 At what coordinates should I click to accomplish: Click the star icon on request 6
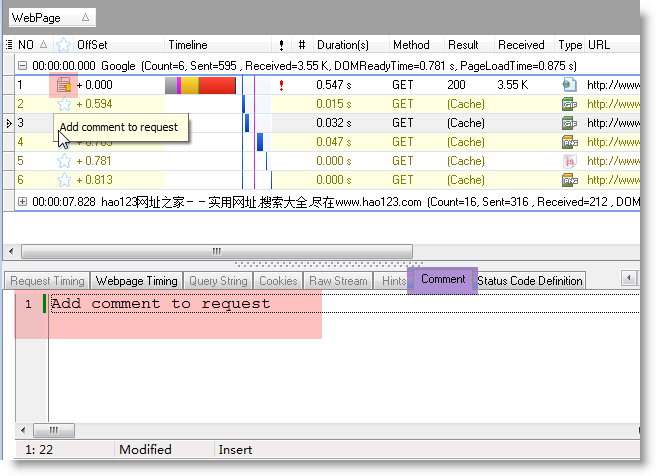(64, 180)
